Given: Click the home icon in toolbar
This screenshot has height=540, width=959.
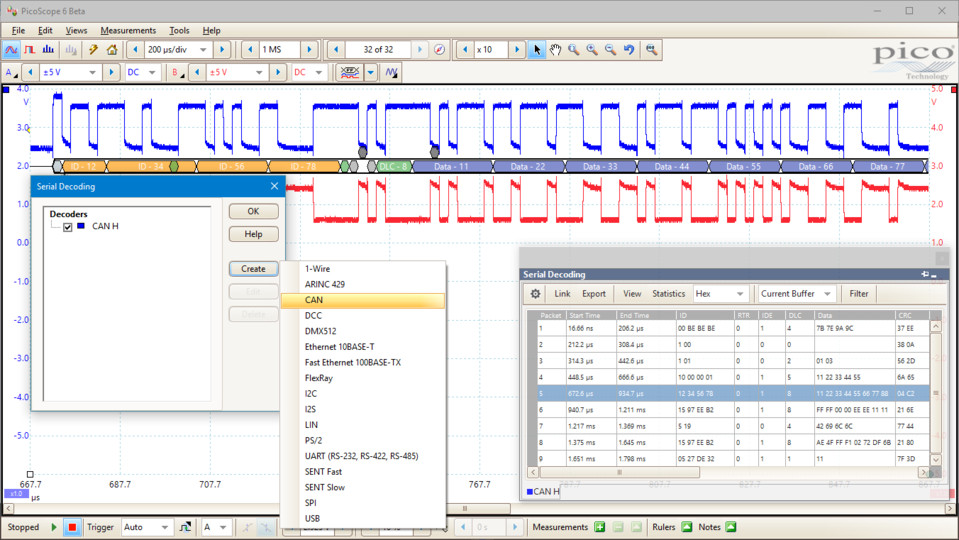Looking at the screenshot, I should tap(112, 49).
